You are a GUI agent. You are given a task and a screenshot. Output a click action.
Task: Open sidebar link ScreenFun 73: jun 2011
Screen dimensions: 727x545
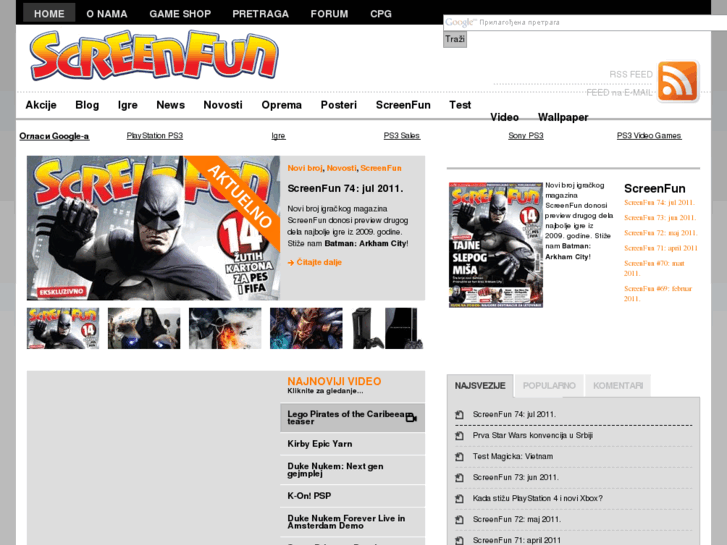(660, 218)
